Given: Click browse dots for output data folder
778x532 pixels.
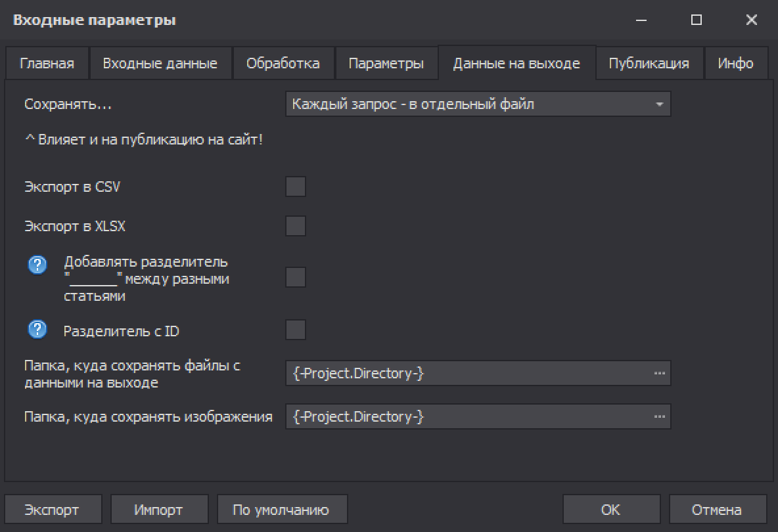Looking at the screenshot, I should click(659, 373).
